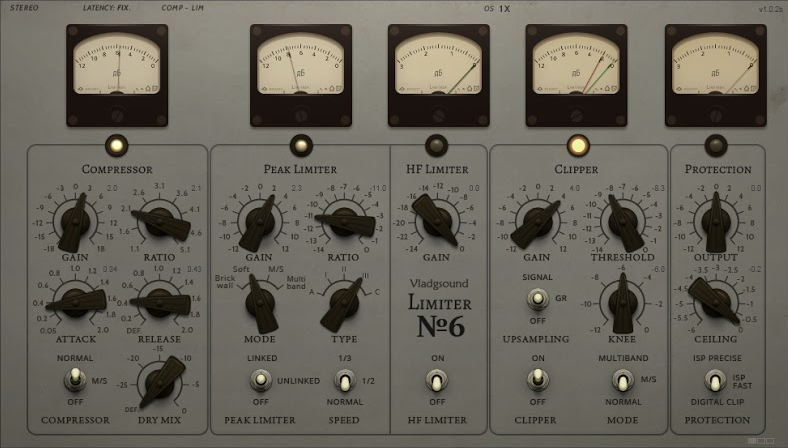The image size is (788, 448).
Task: Toggle the CLIPPER On/Off switch
Action: tap(537, 380)
